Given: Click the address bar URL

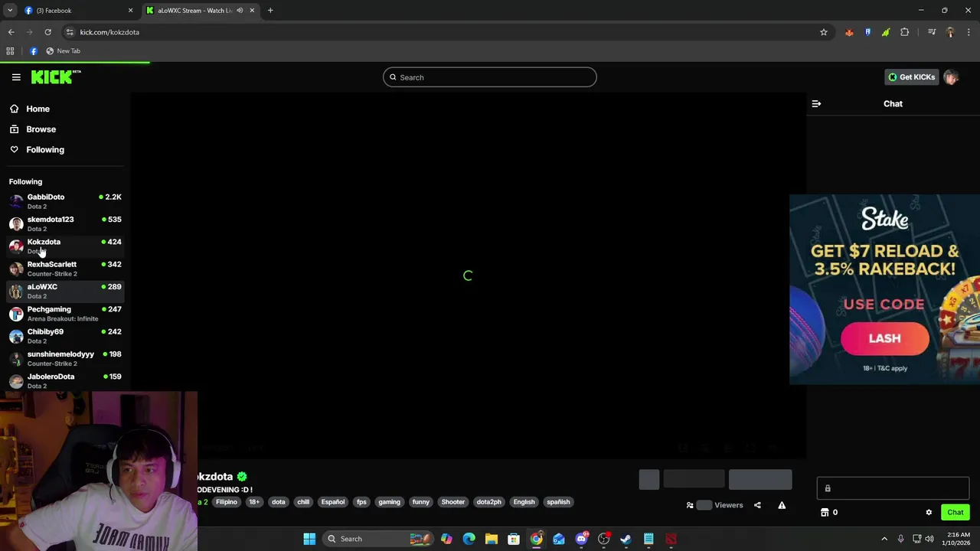Looking at the screenshot, I should point(109,32).
